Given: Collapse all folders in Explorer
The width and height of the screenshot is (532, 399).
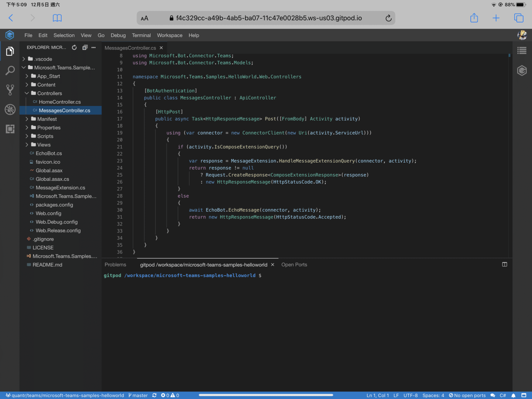Looking at the screenshot, I should [x=85, y=47].
